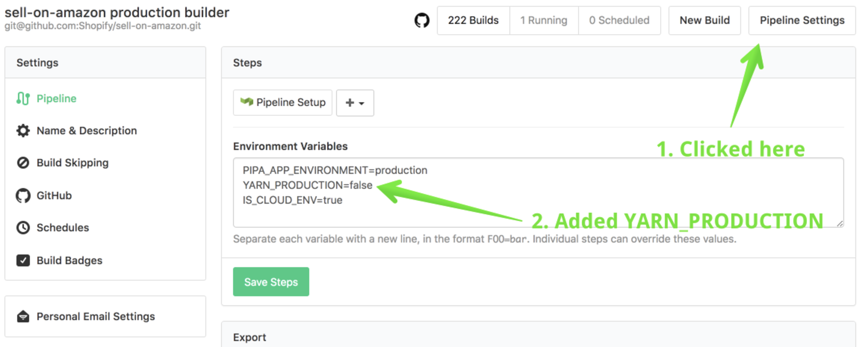Show the 0 Scheduled builds

coord(619,20)
